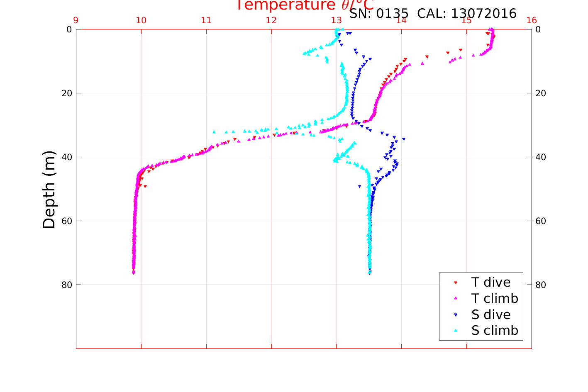Image resolution: width=588 pixels, height=392 pixels.
Task: Click temperature tick label 16
Action: click(532, 20)
